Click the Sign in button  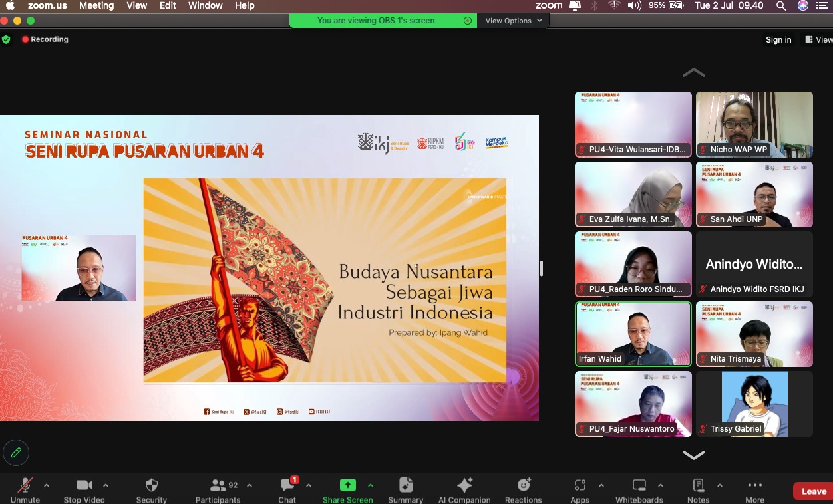[778, 39]
